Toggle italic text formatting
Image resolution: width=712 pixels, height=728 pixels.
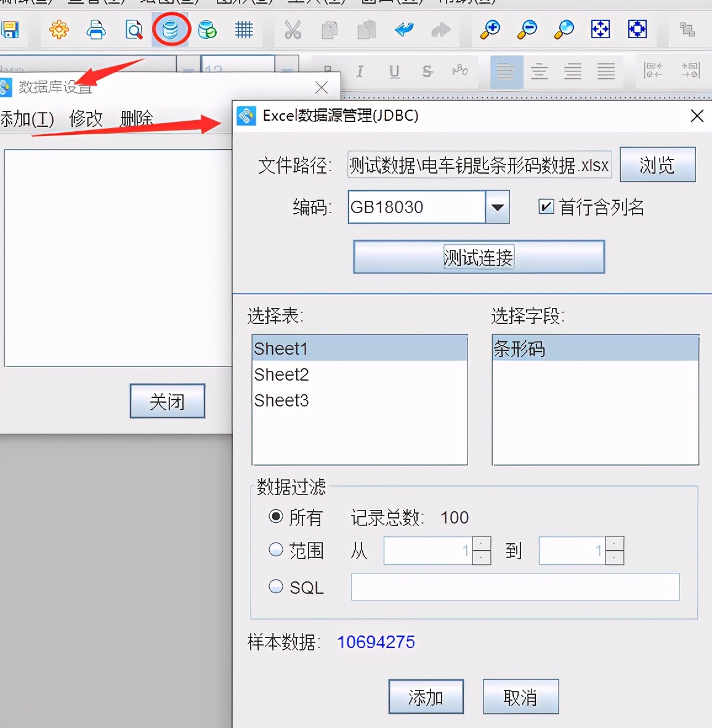pyautogui.click(x=360, y=71)
